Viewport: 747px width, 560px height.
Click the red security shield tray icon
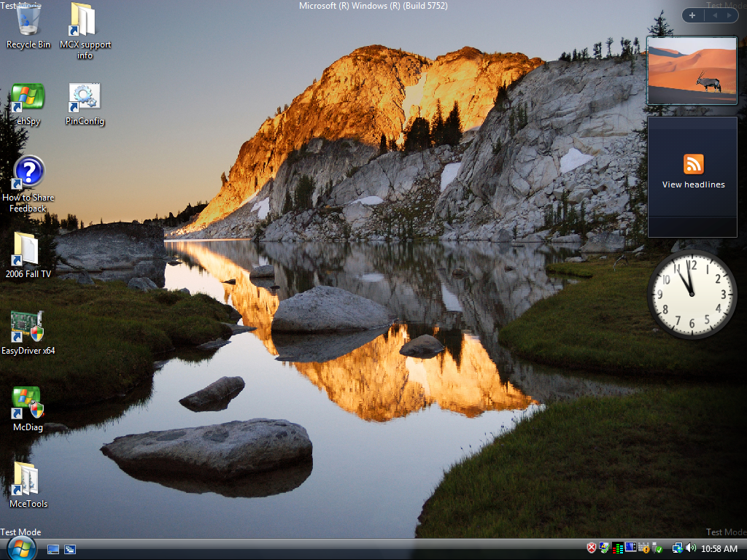point(592,548)
